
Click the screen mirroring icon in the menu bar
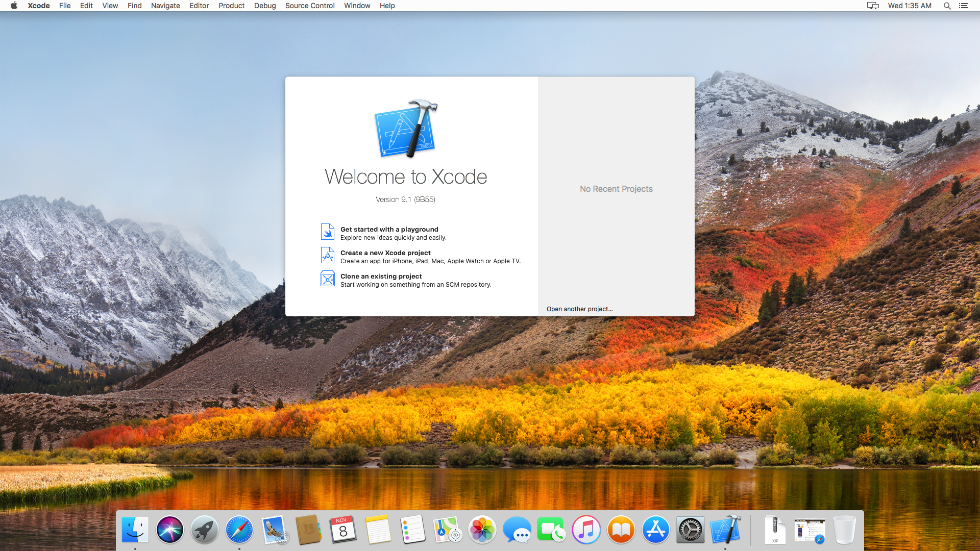(x=873, y=6)
